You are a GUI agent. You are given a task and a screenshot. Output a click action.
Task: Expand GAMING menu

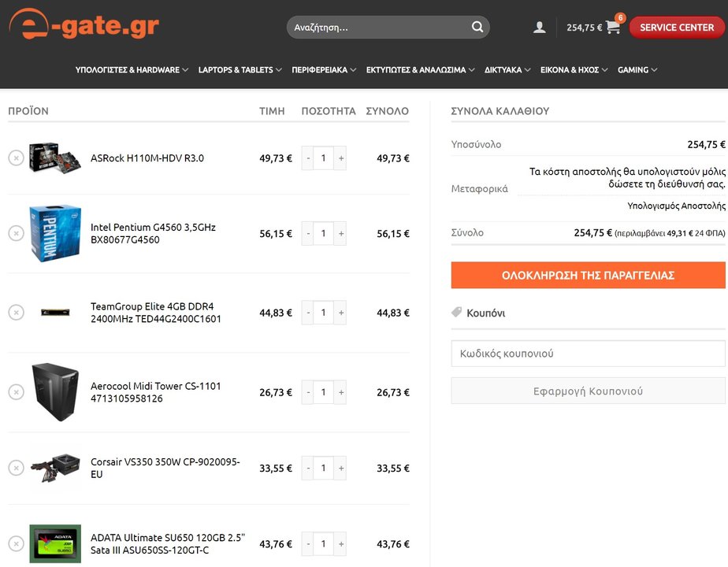click(637, 69)
